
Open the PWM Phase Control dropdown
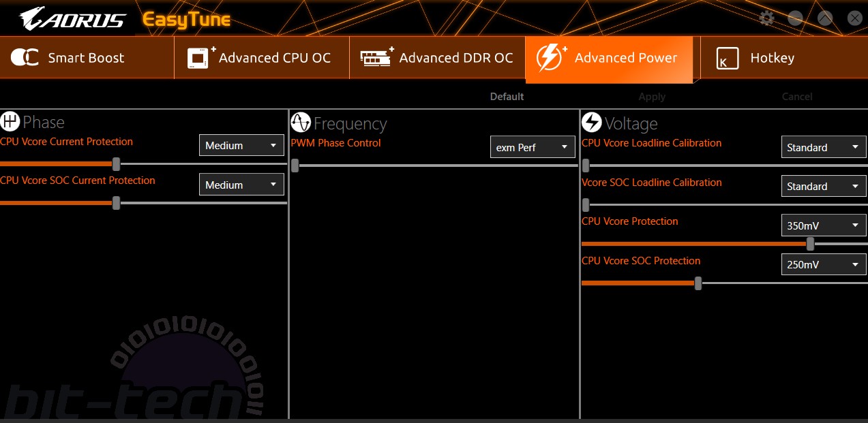coord(533,147)
